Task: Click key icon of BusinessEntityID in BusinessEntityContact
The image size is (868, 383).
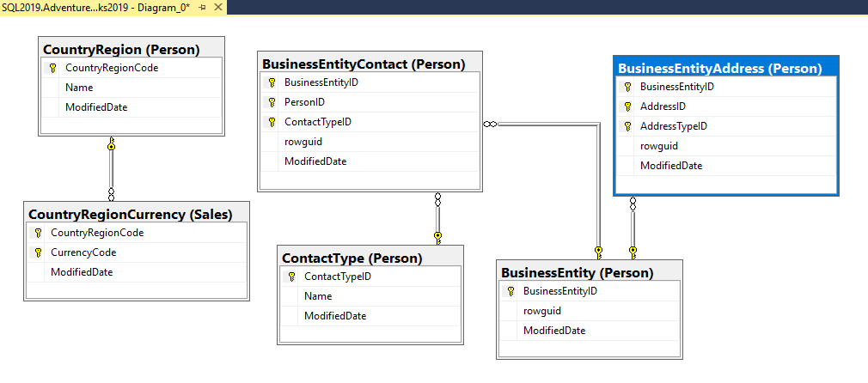Action: 272,83
